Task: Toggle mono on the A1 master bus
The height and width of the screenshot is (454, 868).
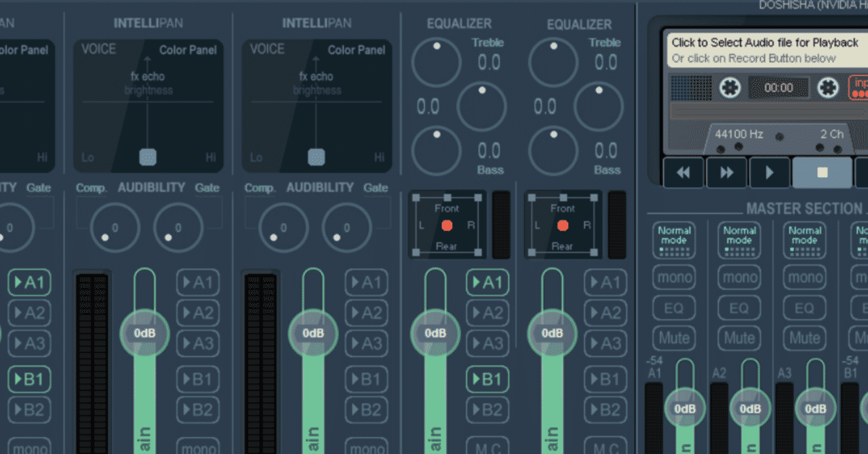Action: pyautogui.click(x=674, y=277)
